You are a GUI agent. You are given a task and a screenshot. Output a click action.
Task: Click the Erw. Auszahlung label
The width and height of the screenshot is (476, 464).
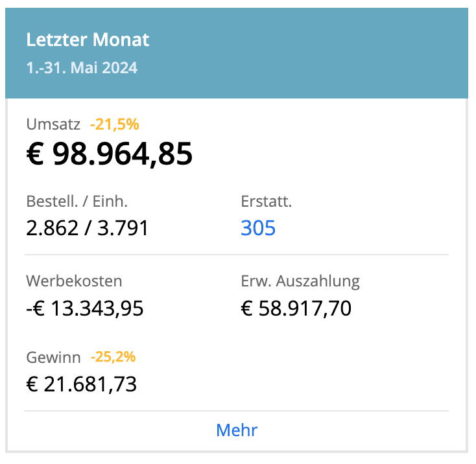(x=300, y=281)
